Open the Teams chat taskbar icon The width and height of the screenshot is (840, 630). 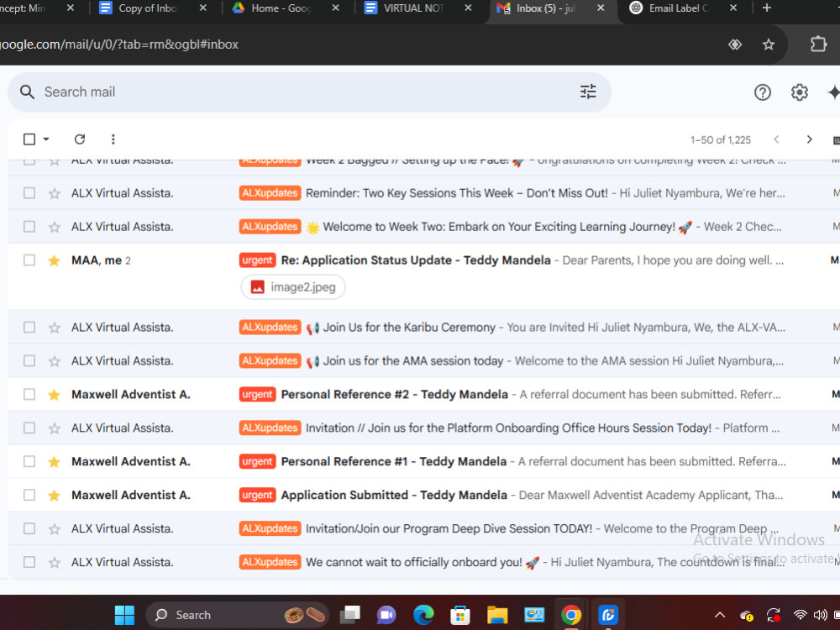point(386,615)
